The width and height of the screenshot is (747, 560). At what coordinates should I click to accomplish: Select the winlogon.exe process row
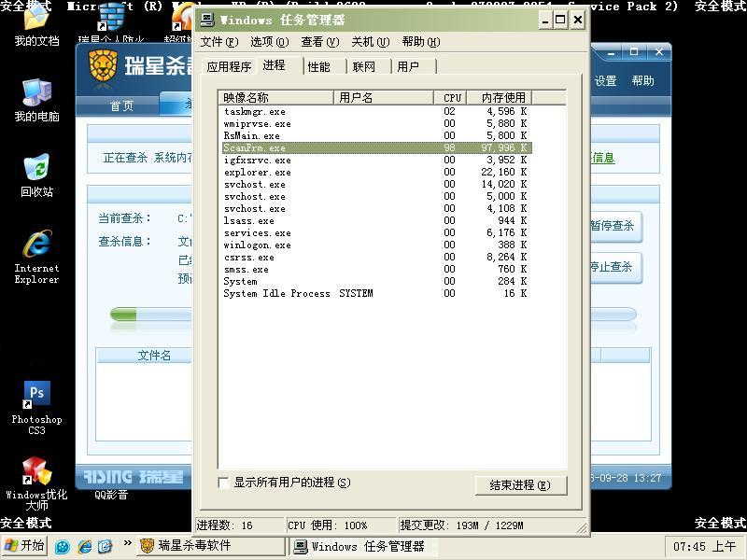coord(376,245)
